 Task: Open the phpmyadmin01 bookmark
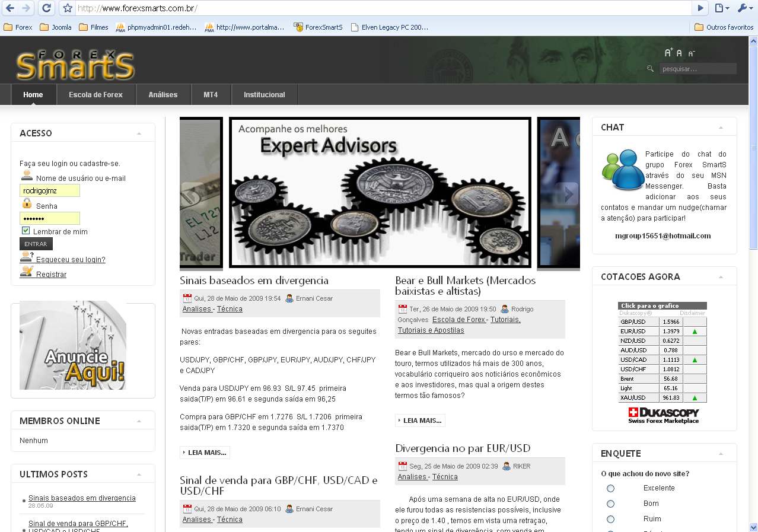pos(157,27)
